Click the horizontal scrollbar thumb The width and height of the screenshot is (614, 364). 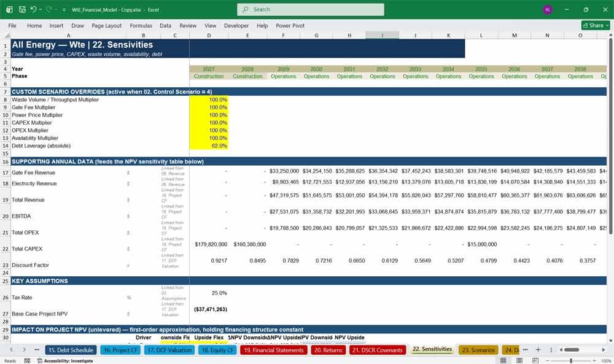pyautogui.click(x=571, y=349)
